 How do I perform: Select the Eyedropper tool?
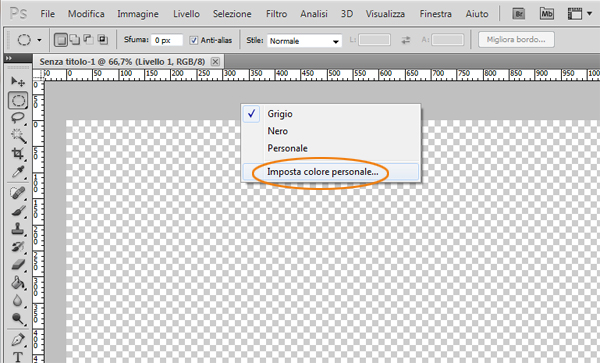click(x=18, y=172)
